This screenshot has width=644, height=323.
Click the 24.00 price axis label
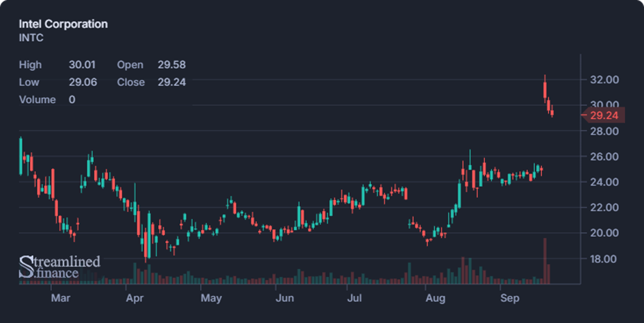pyautogui.click(x=604, y=181)
